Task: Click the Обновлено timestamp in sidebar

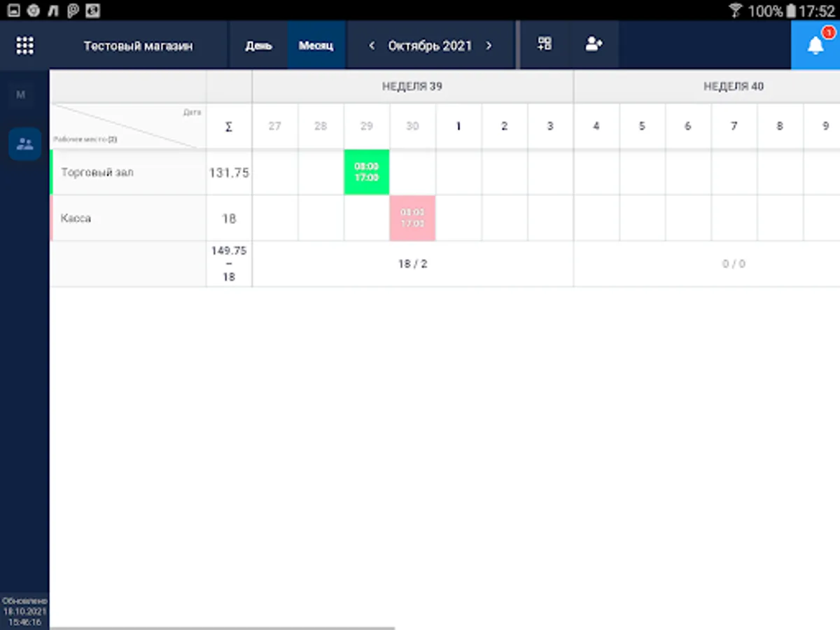Action: [x=24, y=611]
